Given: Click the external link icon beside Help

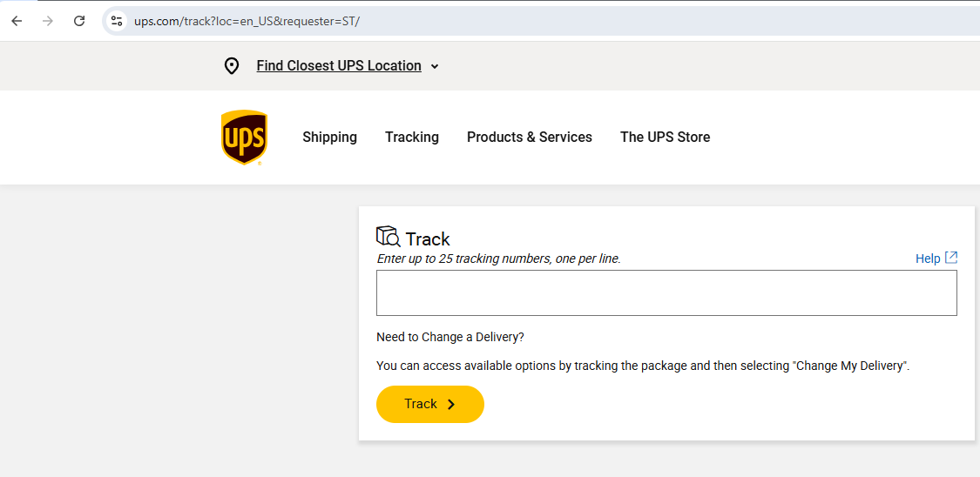Looking at the screenshot, I should tap(951, 258).
